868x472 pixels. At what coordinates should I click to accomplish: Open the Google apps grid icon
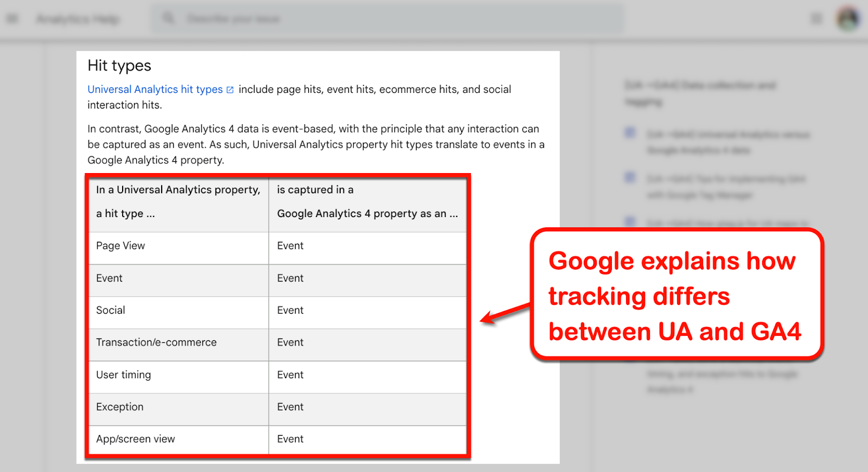click(816, 19)
